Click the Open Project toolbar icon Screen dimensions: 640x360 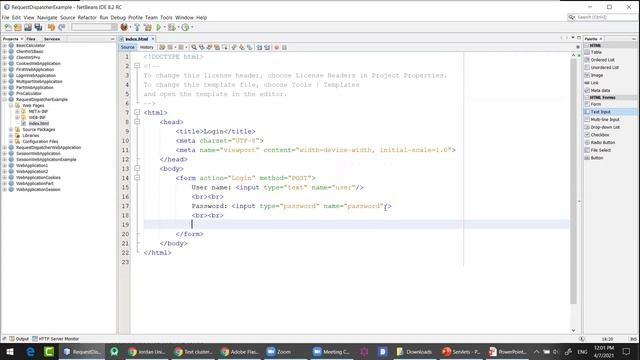[x=28, y=27]
